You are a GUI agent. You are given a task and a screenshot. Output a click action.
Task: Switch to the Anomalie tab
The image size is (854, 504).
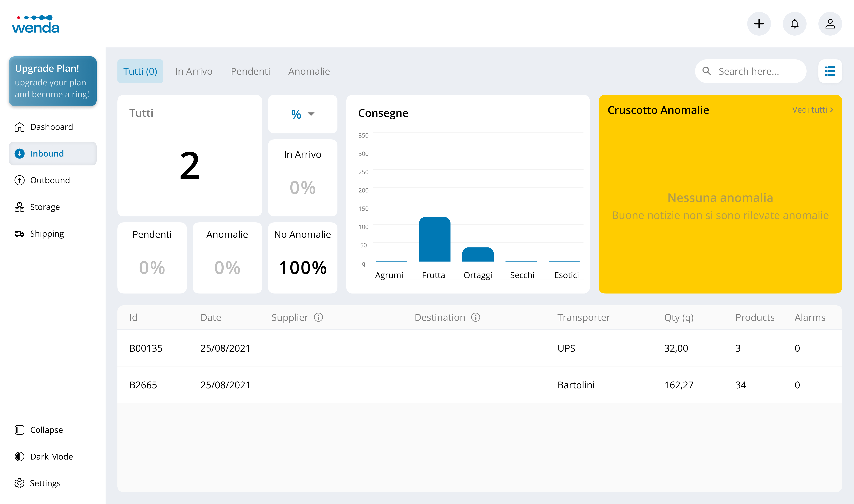309,71
